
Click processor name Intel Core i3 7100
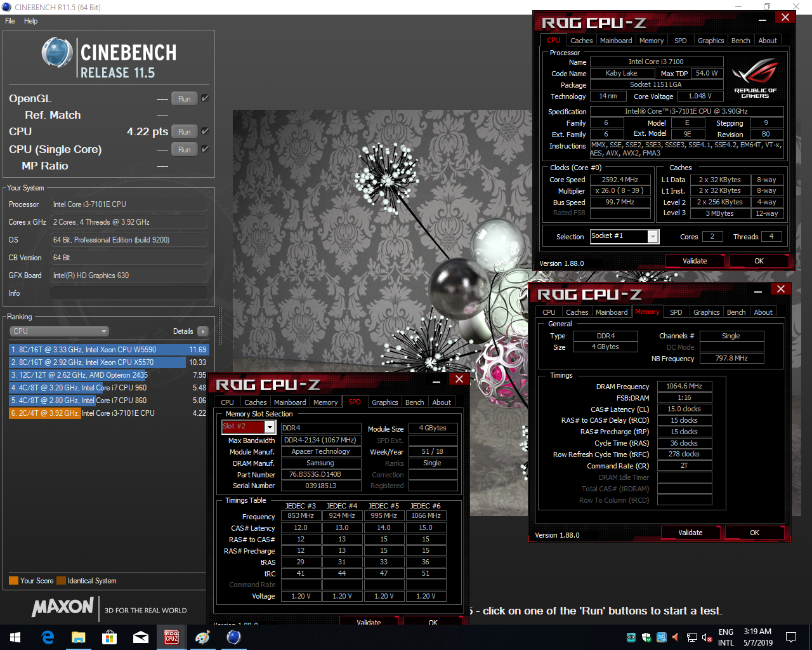[656, 62]
